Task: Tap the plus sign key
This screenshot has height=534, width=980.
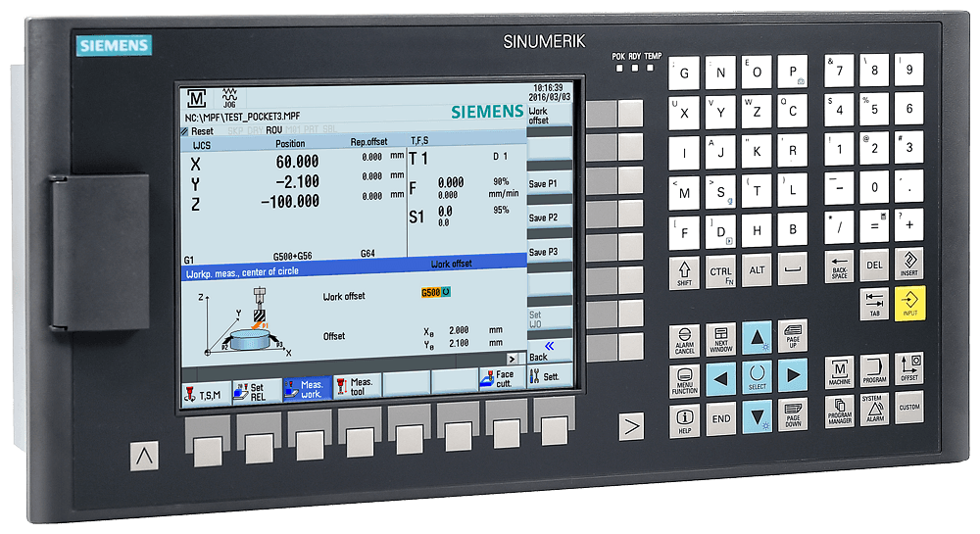Action: tap(909, 224)
